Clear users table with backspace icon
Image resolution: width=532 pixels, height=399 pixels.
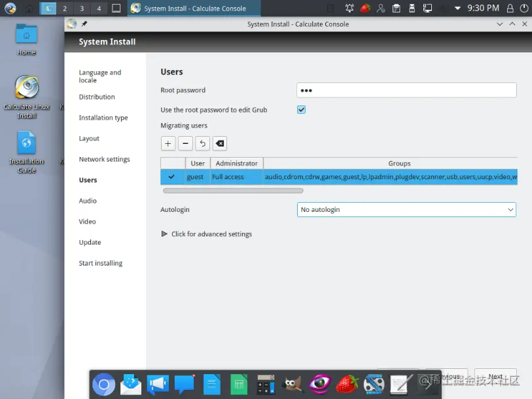pyautogui.click(x=220, y=143)
